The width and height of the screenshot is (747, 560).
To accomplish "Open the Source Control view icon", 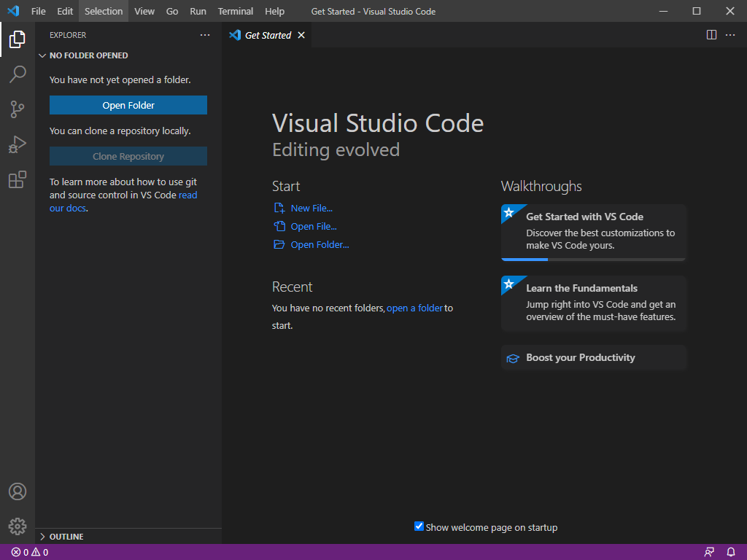I will 18,109.
